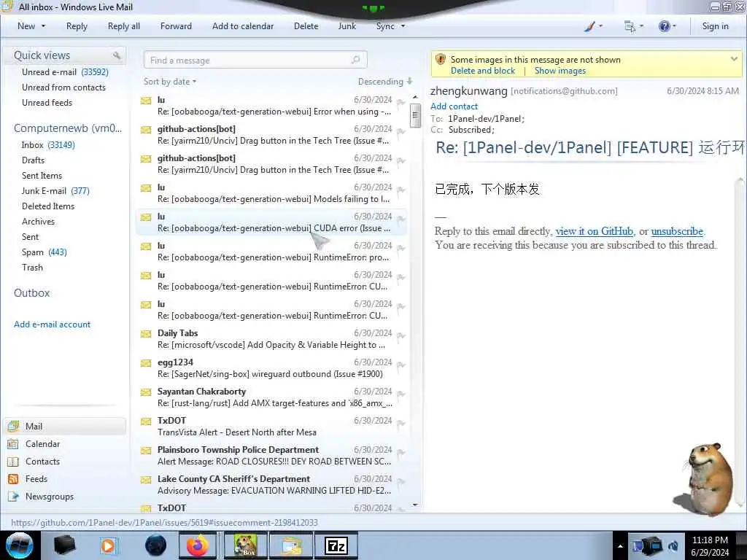Open 7-Zip from the taskbar
747x560 pixels.
pyautogui.click(x=336, y=546)
